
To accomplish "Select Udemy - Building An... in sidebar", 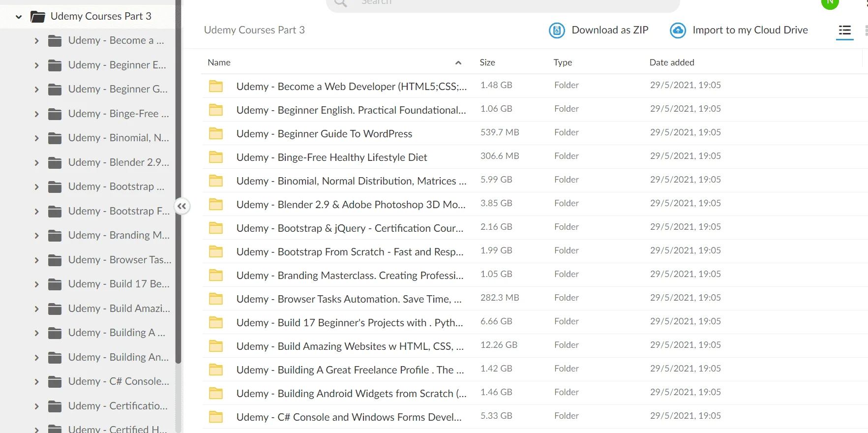I will pos(119,357).
